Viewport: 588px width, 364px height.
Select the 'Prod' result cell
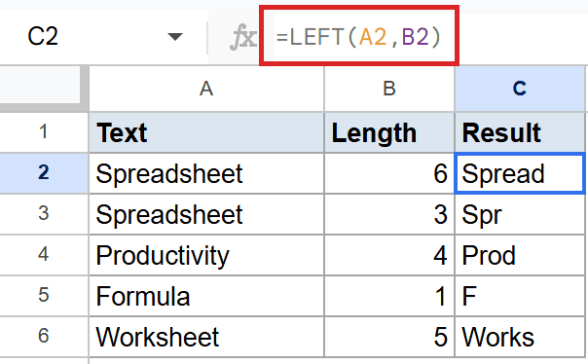click(520, 255)
